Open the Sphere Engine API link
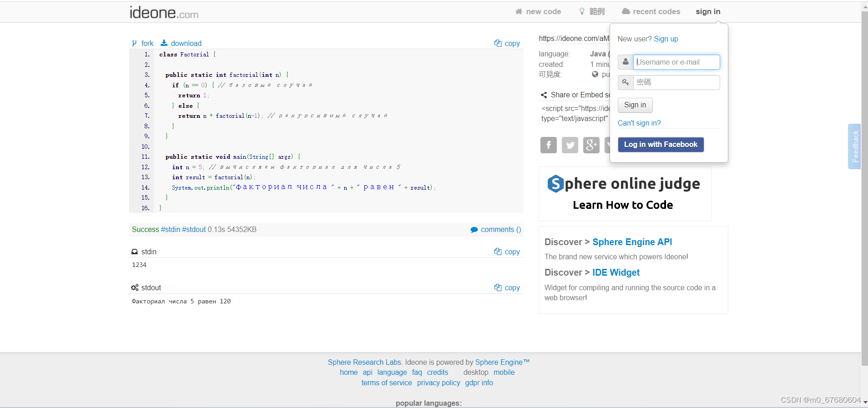The width and height of the screenshot is (868, 408). [x=632, y=242]
